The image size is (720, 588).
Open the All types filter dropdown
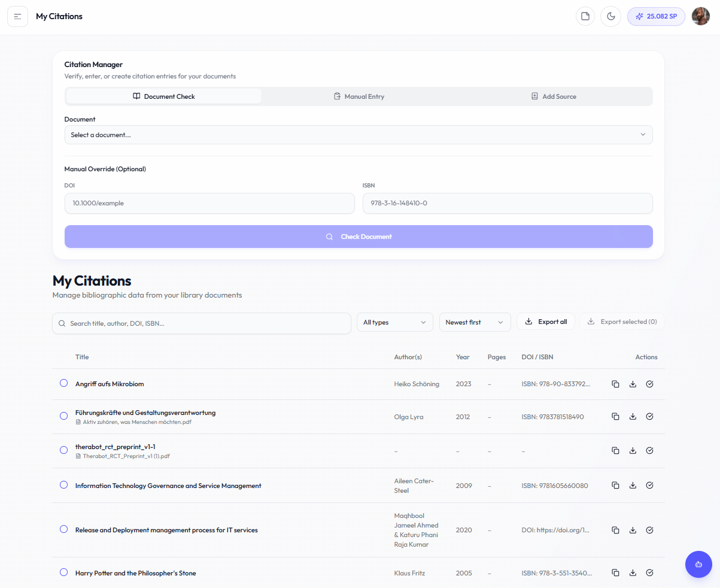pyautogui.click(x=394, y=322)
